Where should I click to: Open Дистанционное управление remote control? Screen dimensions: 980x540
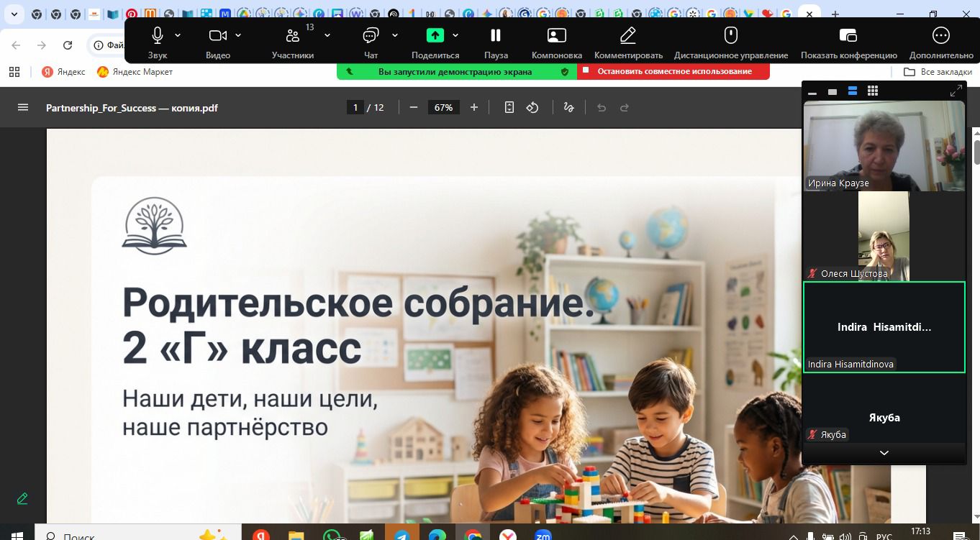[730, 36]
